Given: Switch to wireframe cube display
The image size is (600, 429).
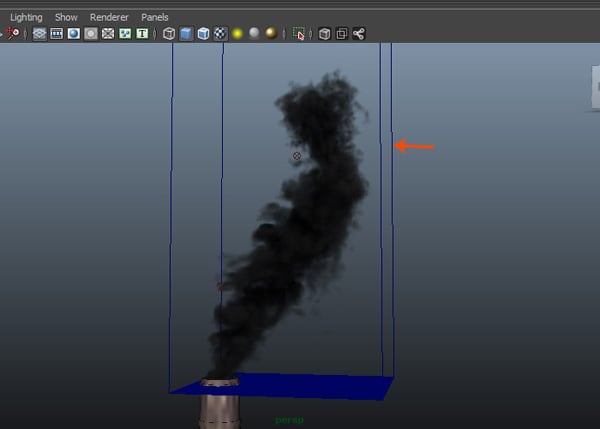Looking at the screenshot, I should (x=169, y=33).
